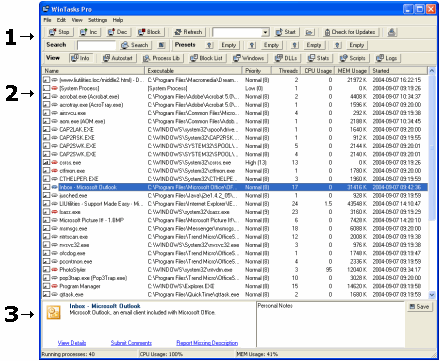Toggle the System Process row checkbox
This screenshot has width=440, height=361.
46,88
